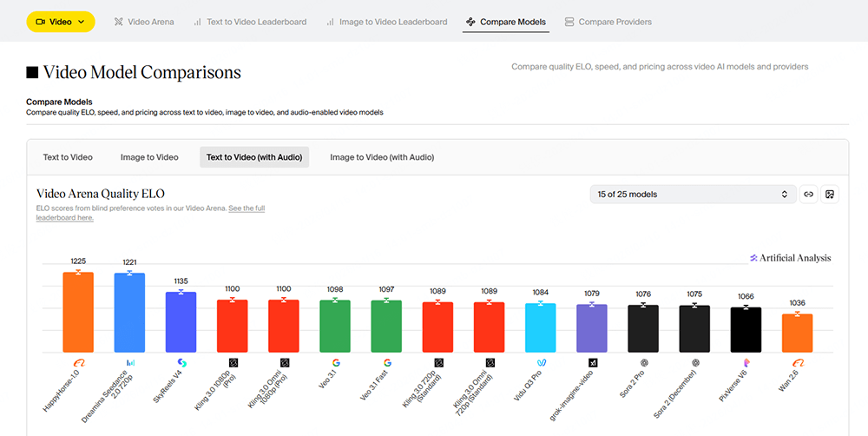Click the grok-imagine-video purple bar

(592, 328)
